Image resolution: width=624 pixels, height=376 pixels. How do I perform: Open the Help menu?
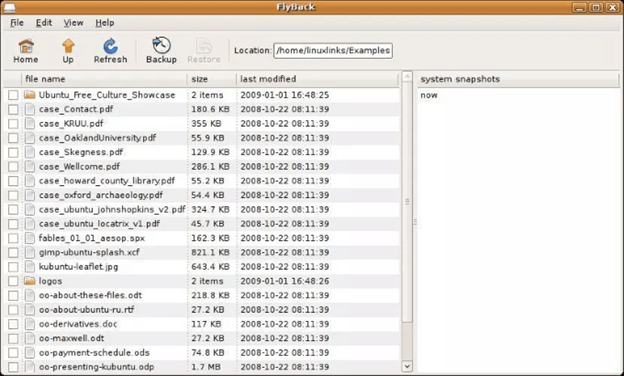(x=105, y=23)
